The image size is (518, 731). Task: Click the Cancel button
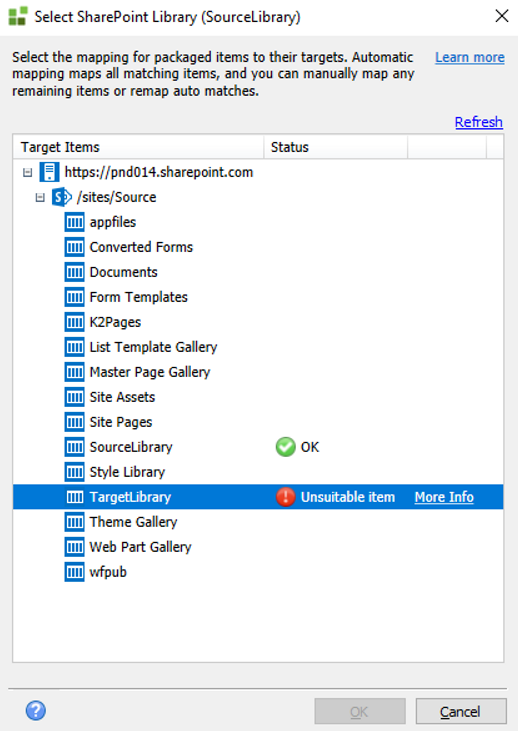click(461, 711)
